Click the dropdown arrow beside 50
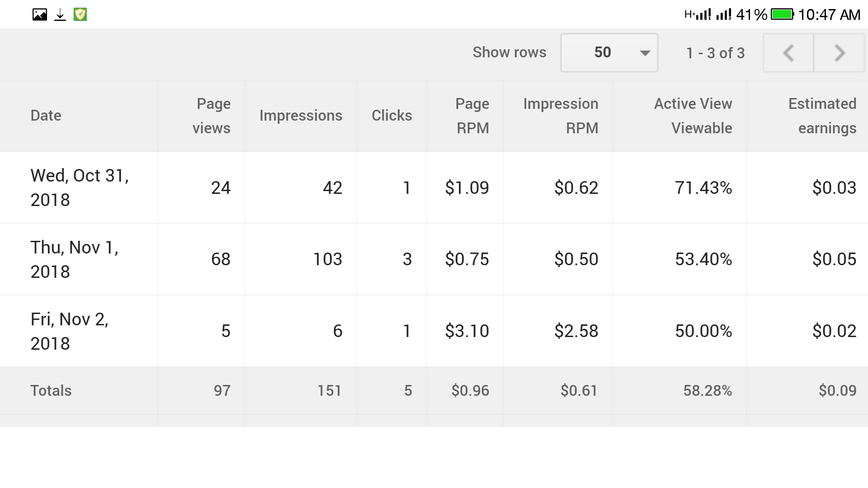The width and height of the screenshot is (868, 488). pos(645,53)
